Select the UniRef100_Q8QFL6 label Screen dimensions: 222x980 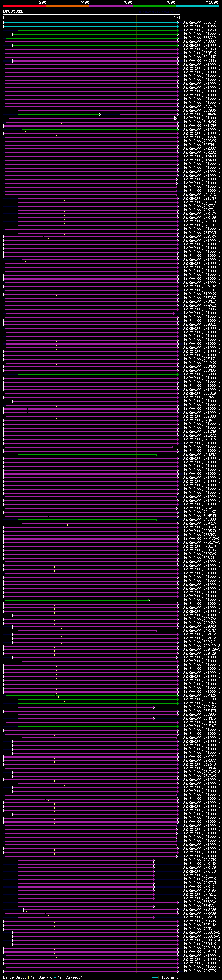(x=199, y=53)
